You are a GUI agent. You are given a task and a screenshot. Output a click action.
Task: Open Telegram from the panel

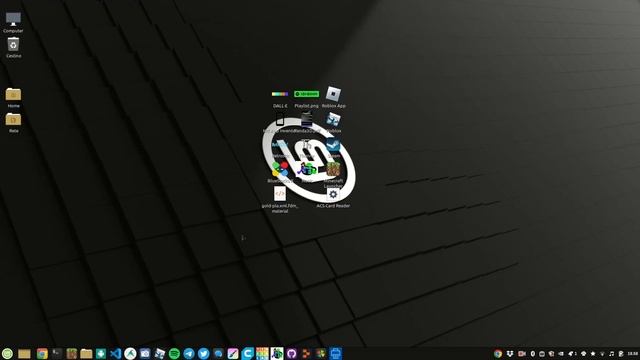(x=189, y=353)
